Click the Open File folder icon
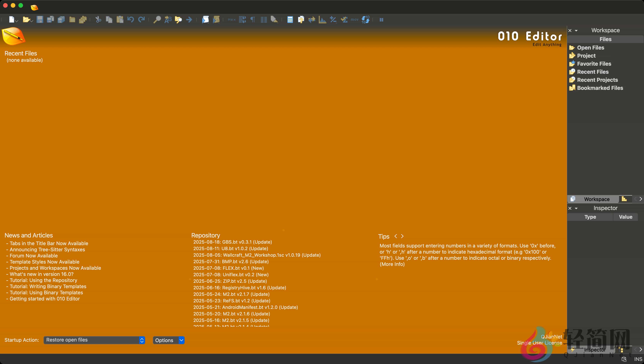Screen dimensions: 644x364 click(26, 20)
